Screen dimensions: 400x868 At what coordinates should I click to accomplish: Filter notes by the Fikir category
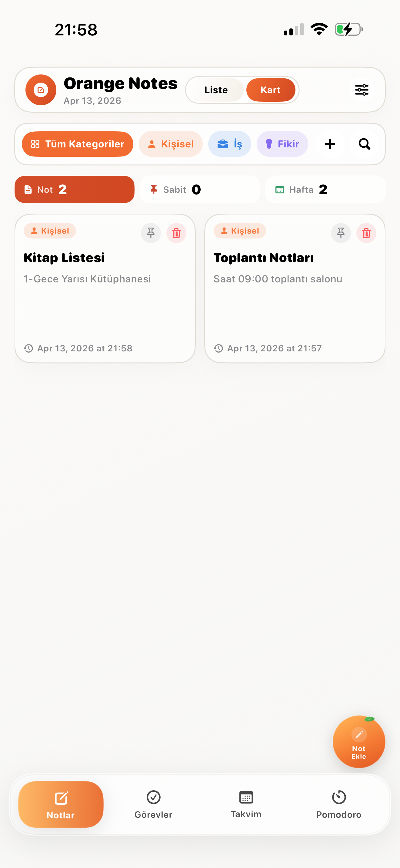tap(282, 144)
